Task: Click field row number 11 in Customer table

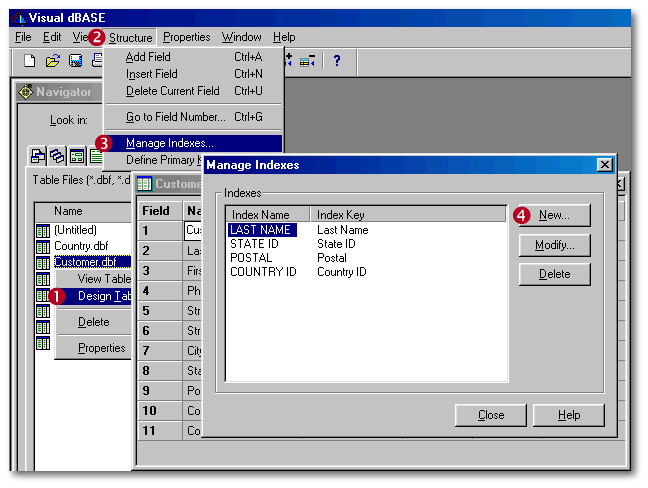Action: 160,431
